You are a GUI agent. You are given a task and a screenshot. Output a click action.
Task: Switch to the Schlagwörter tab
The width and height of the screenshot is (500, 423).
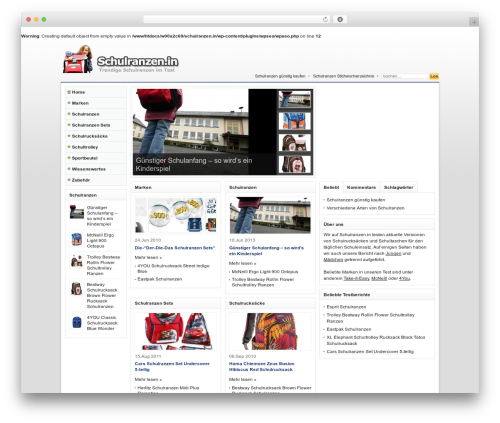(399, 187)
